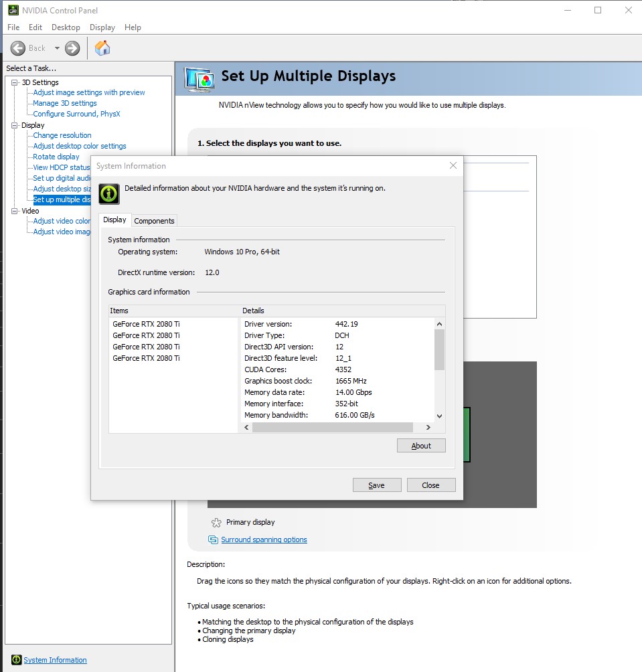Click the Graphics boost clock 1665 MHz row
The image size is (642, 672).
305,381
